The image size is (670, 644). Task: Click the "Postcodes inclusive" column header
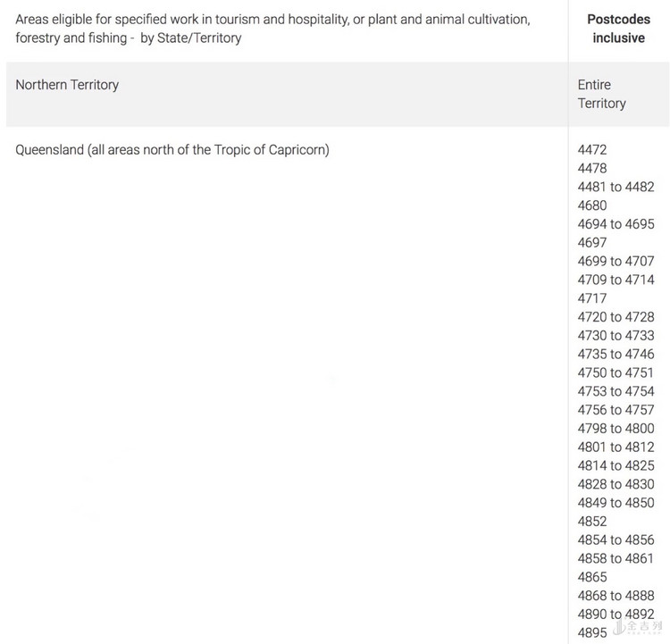tap(618, 29)
